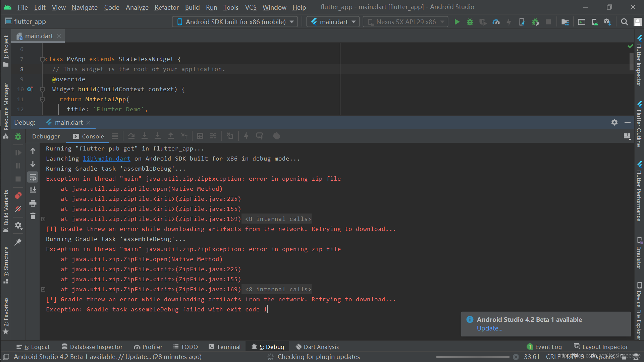Viewport: 644px width, 362px height.
Task: Collapse return MaterialApp code fold
Action: [x=42, y=100]
